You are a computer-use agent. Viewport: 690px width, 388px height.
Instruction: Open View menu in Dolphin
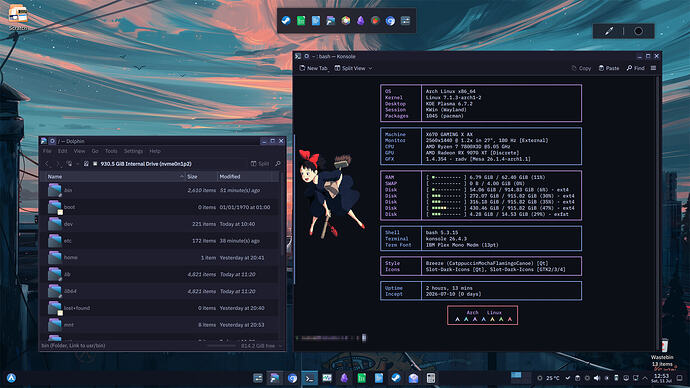pyautogui.click(x=79, y=151)
